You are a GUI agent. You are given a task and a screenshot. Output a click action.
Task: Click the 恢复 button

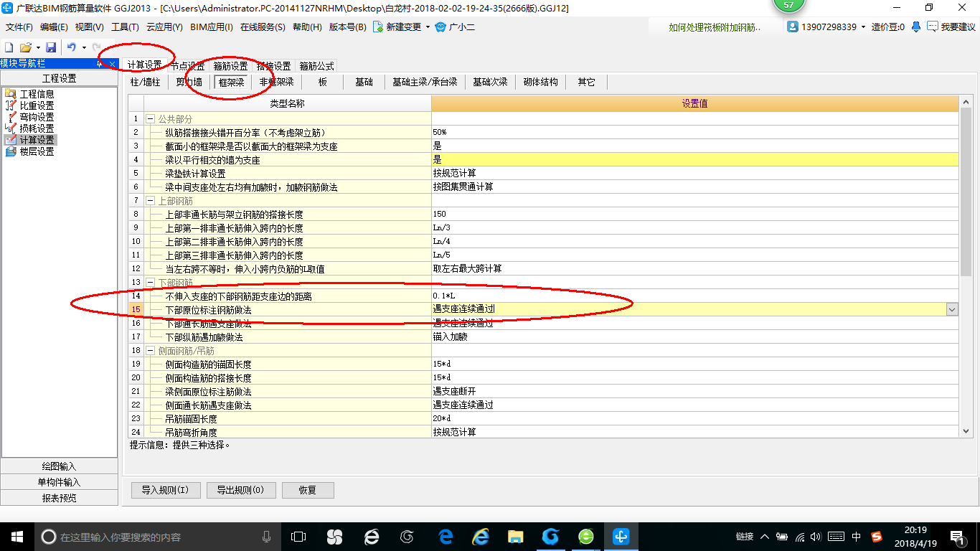pos(308,490)
